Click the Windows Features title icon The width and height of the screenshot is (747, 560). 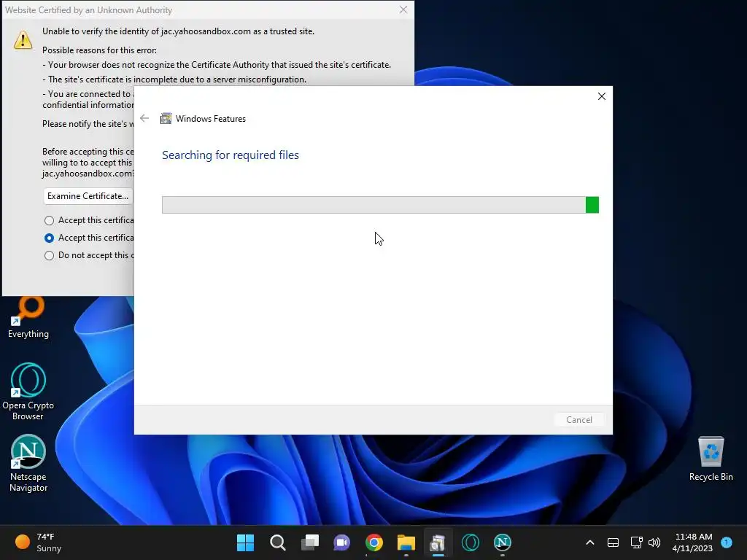click(x=166, y=118)
